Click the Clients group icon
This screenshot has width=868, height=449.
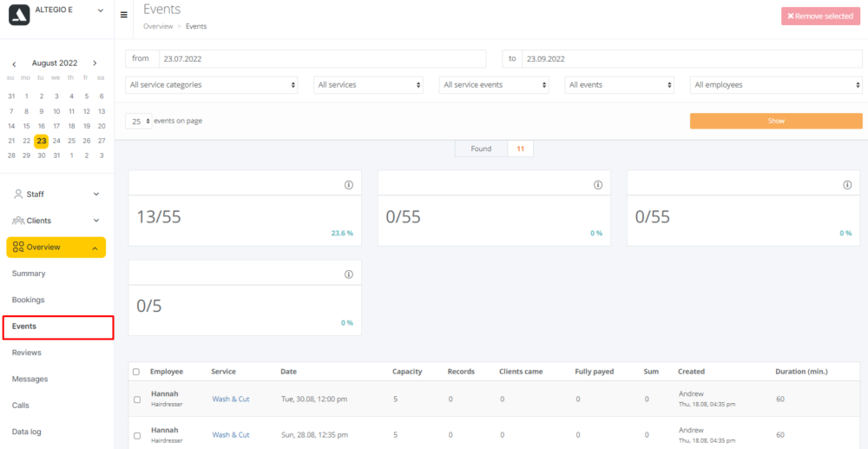[18, 221]
